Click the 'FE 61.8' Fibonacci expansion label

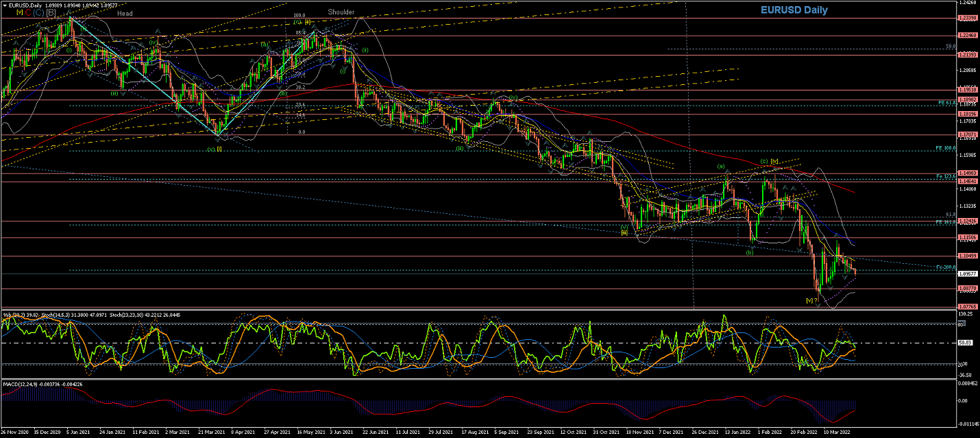coord(946,102)
